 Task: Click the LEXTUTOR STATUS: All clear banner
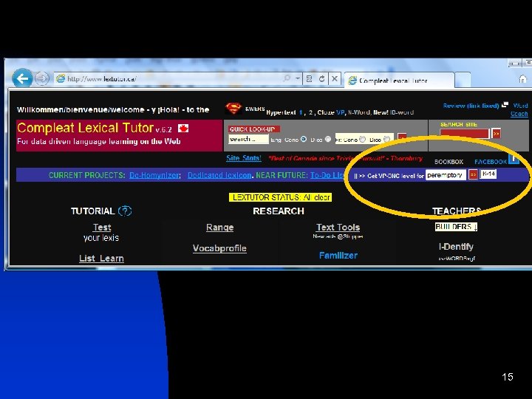pos(280,197)
